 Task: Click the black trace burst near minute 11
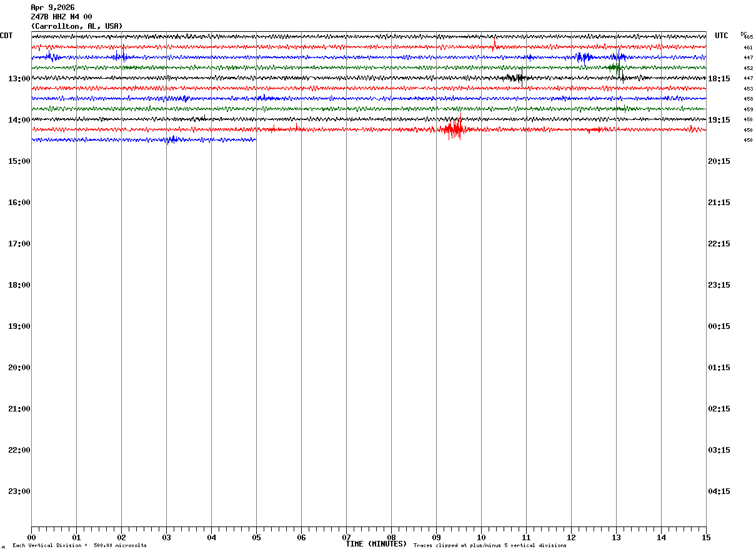pos(517,78)
